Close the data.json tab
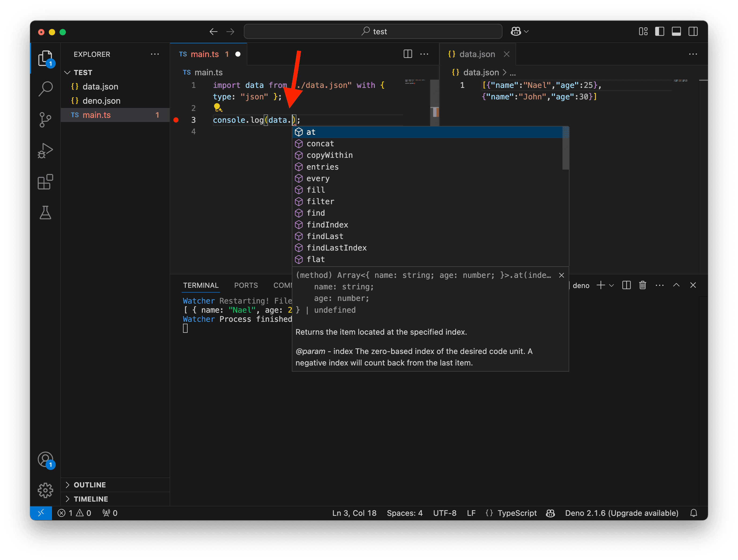Image resolution: width=738 pixels, height=560 pixels. [506, 54]
